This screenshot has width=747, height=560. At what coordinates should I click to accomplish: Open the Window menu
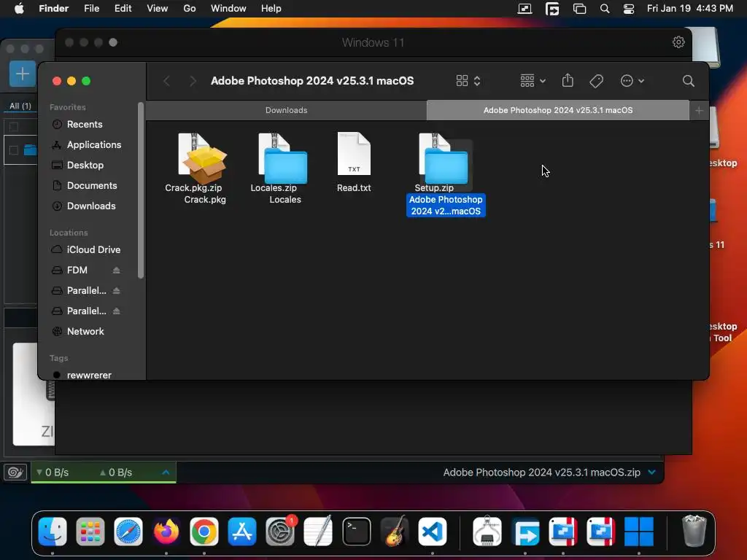click(x=228, y=8)
